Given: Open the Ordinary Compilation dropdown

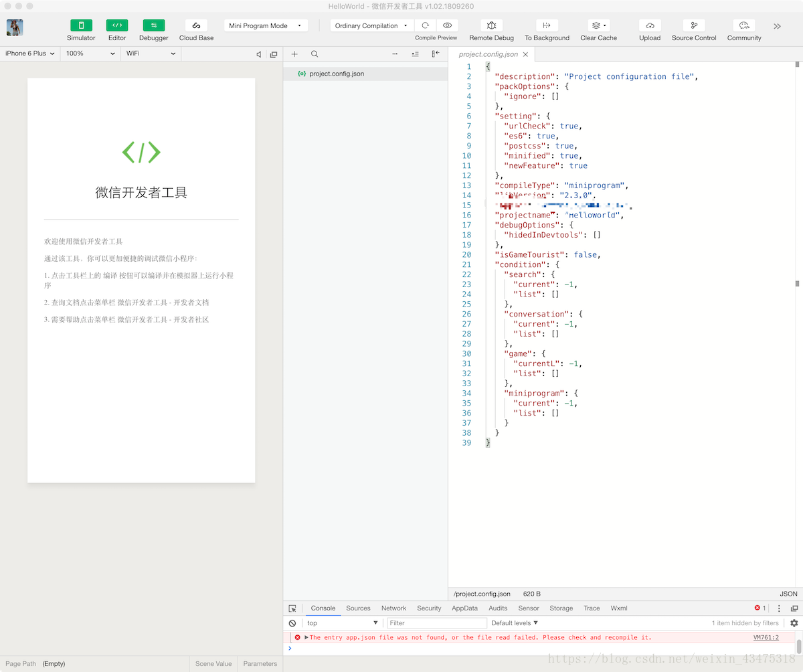Looking at the screenshot, I should pyautogui.click(x=372, y=25).
